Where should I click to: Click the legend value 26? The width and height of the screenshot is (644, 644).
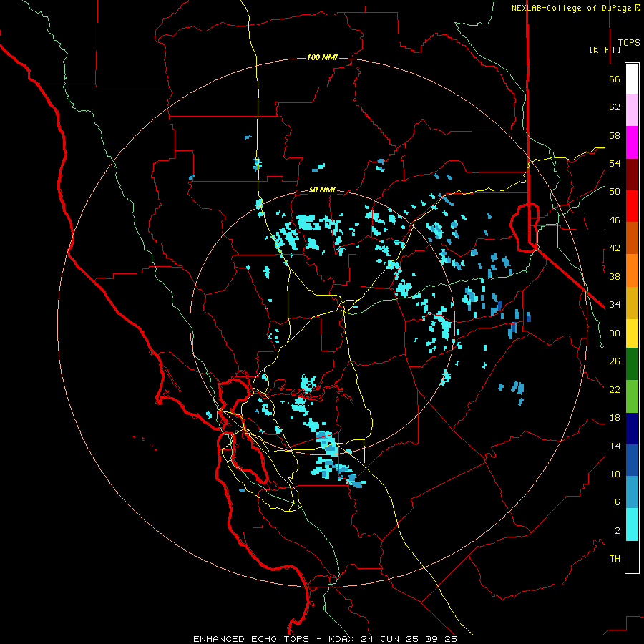(x=615, y=361)
